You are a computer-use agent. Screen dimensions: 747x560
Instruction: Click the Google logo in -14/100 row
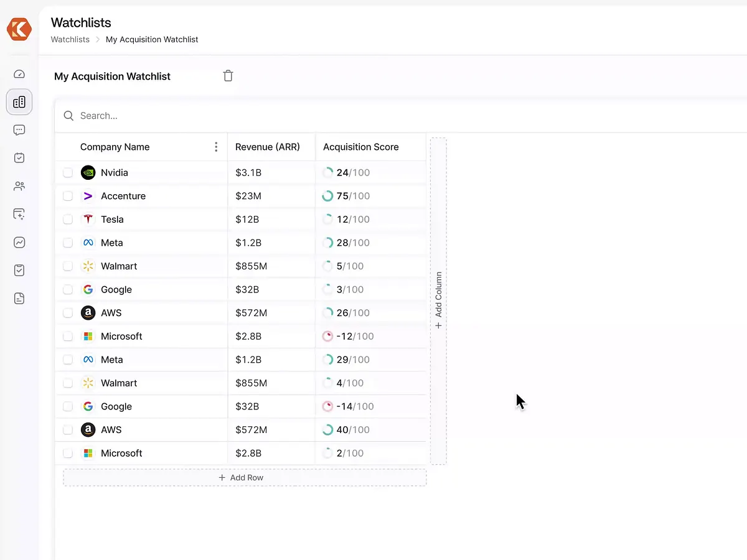click(88, 406)
